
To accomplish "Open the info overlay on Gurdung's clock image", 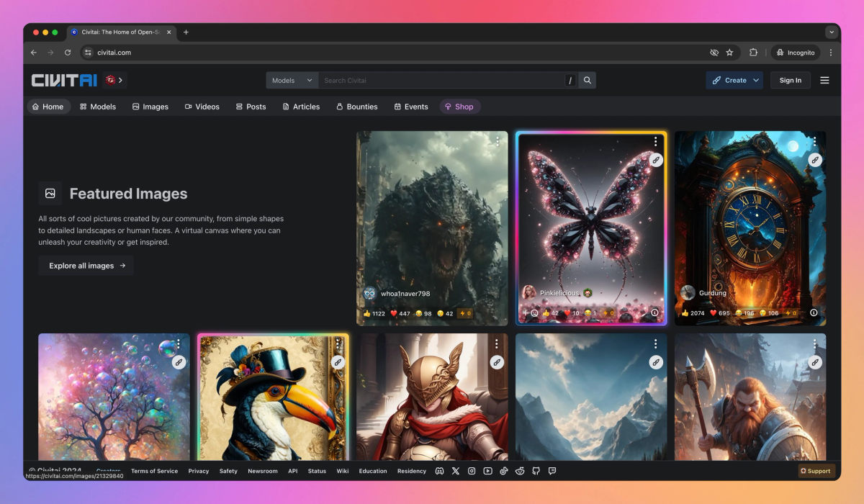I will [814, 313].
